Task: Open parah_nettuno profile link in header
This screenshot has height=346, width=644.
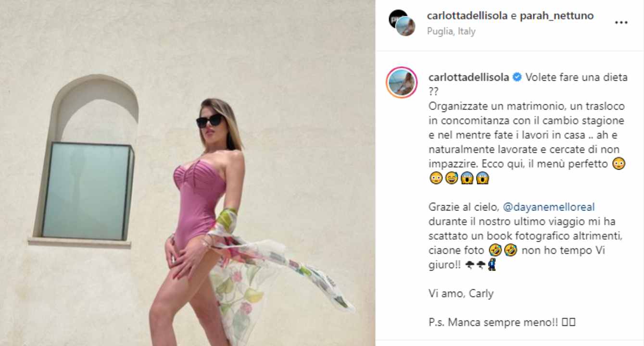Action: click(556, 16)
